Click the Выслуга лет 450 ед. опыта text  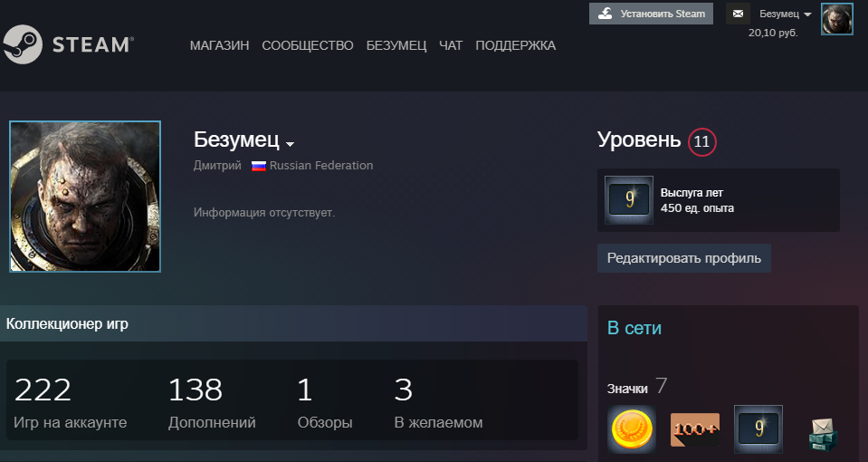pos(697,200)
